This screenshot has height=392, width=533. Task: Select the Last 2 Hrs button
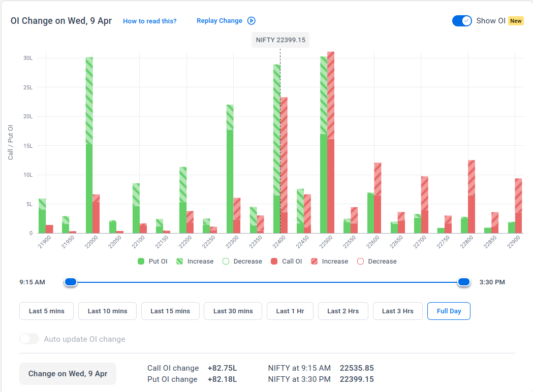point(343,311)
